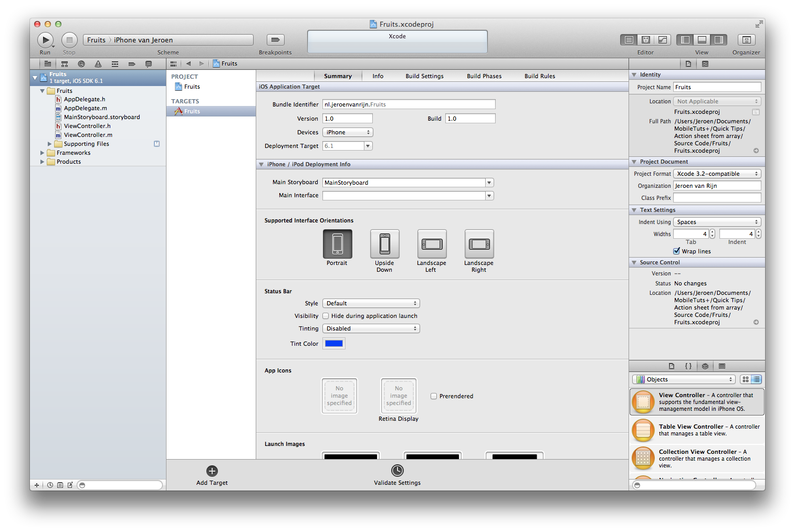Open the Main Storyboard combo box
Image resolution: width=795 pixels, height=532 pixels.
pos(489,183)
